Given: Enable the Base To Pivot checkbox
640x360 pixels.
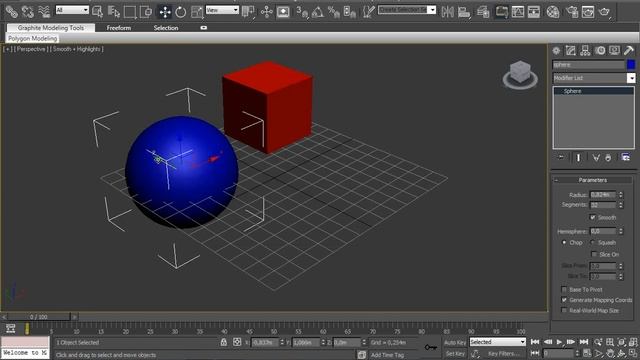Looking at the screenshot, I should pyautogui.click(x=564, y=289).
